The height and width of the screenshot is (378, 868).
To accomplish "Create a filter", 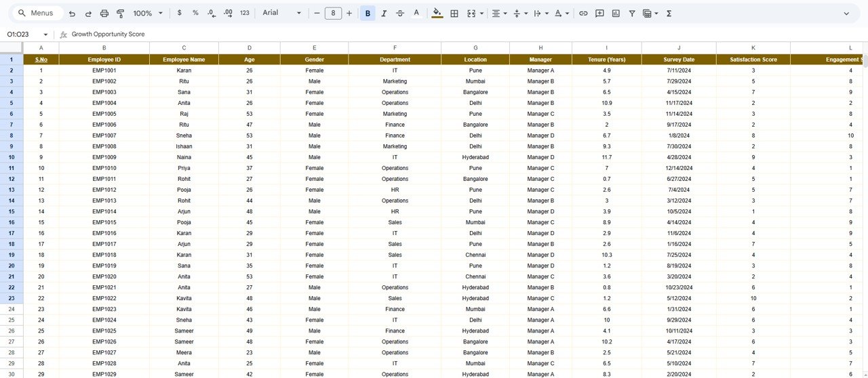I will 632,13.
